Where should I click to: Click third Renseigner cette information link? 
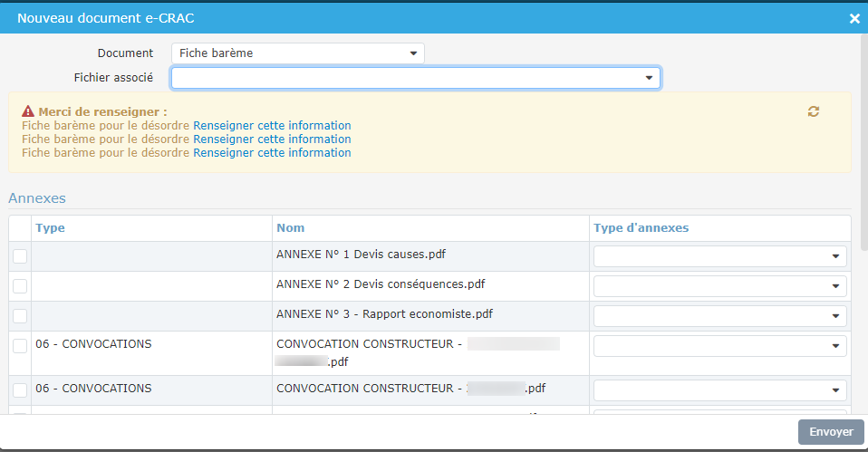click(272, 153)
